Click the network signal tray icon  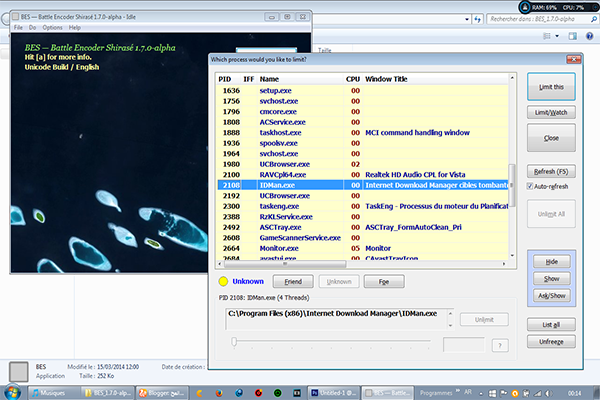pos(538,393)
